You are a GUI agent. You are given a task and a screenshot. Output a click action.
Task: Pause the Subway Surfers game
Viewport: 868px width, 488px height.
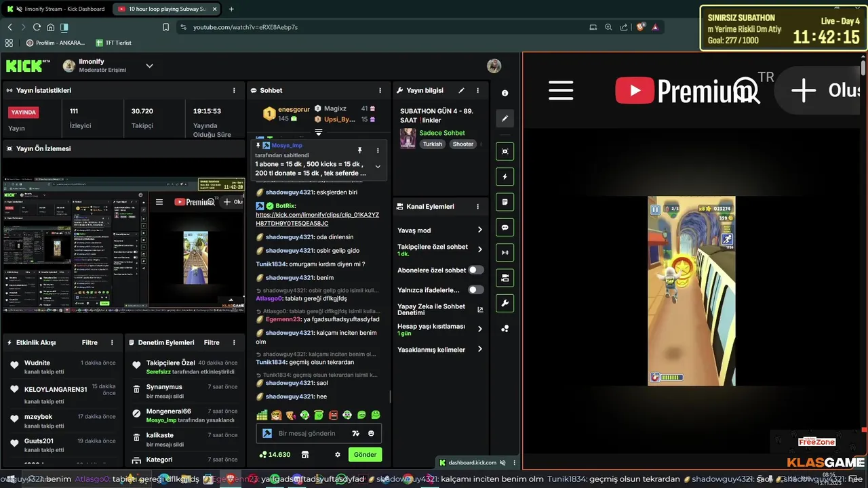pos(655,209)
